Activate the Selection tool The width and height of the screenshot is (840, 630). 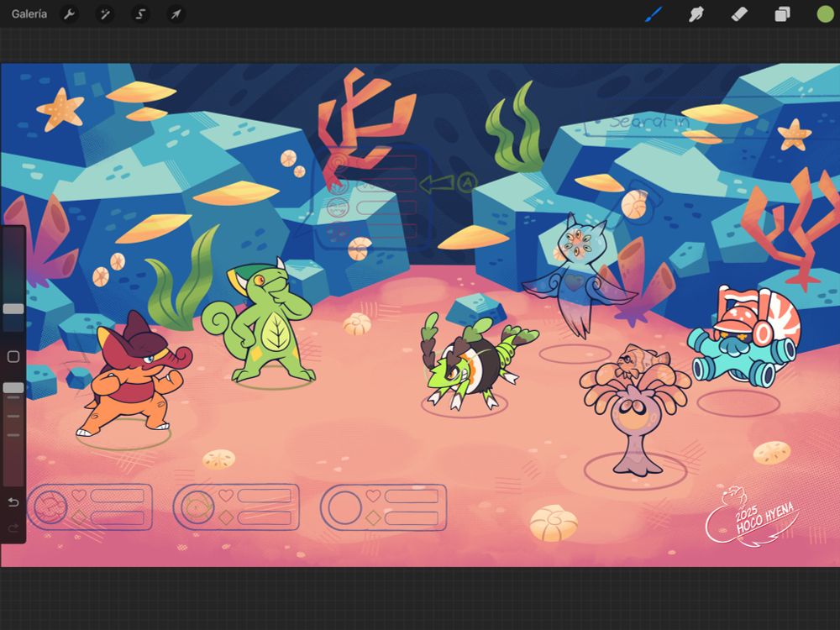coord(140,14)
